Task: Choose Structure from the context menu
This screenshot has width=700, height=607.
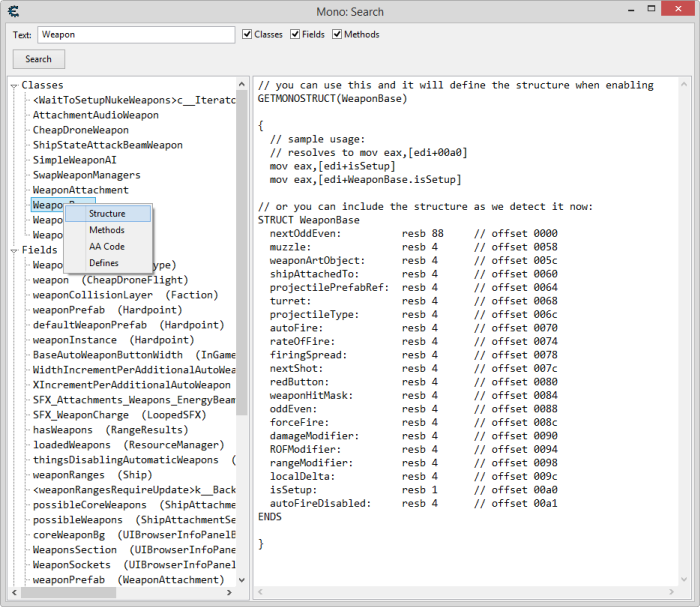Action: (107, 214)
